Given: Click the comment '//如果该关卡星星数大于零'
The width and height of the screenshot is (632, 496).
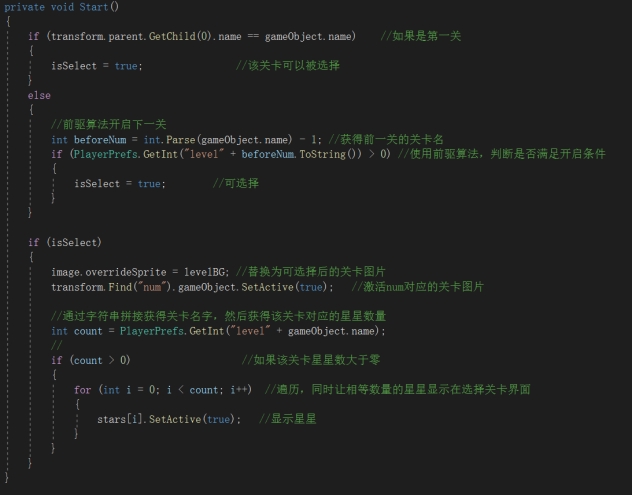Looking at the screenshot, I should coord(310,360).
